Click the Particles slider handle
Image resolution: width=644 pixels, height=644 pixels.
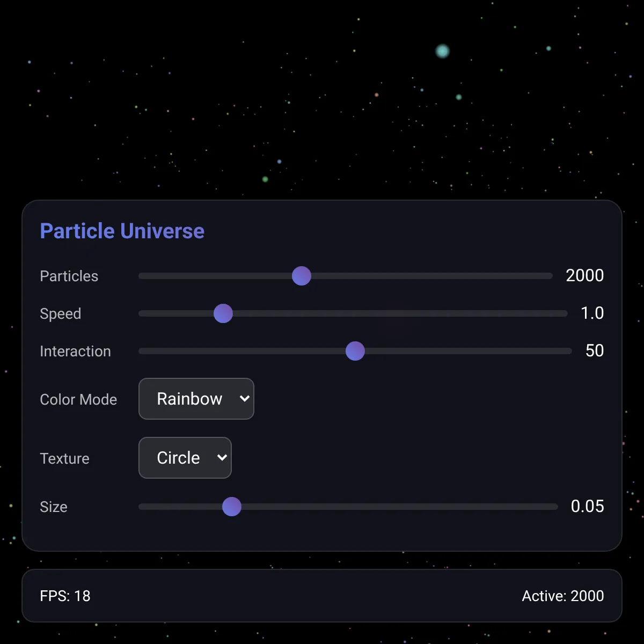coord(302,276)
